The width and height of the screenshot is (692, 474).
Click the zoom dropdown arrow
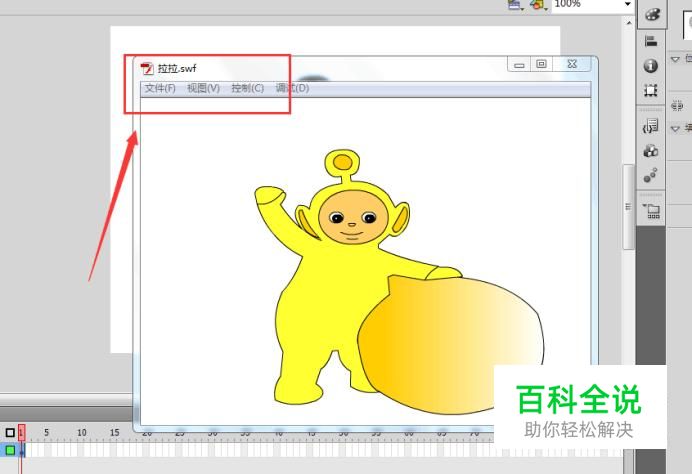[x=628, y=4]
